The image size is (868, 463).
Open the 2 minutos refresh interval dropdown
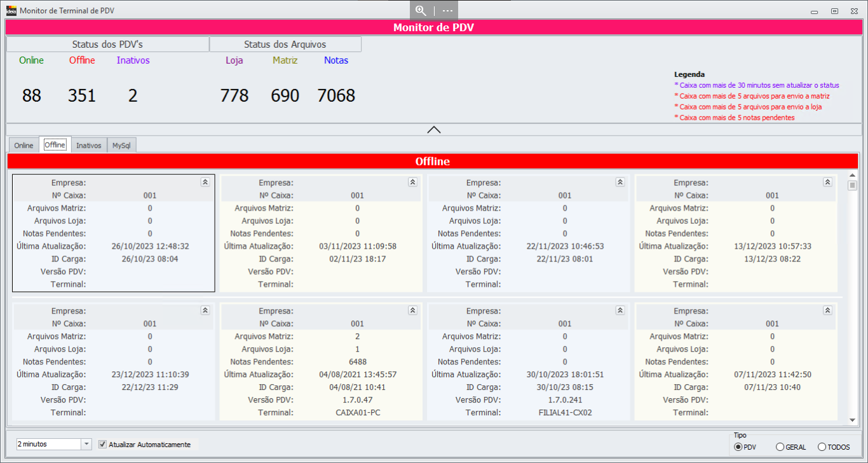(x=86, y=444)
